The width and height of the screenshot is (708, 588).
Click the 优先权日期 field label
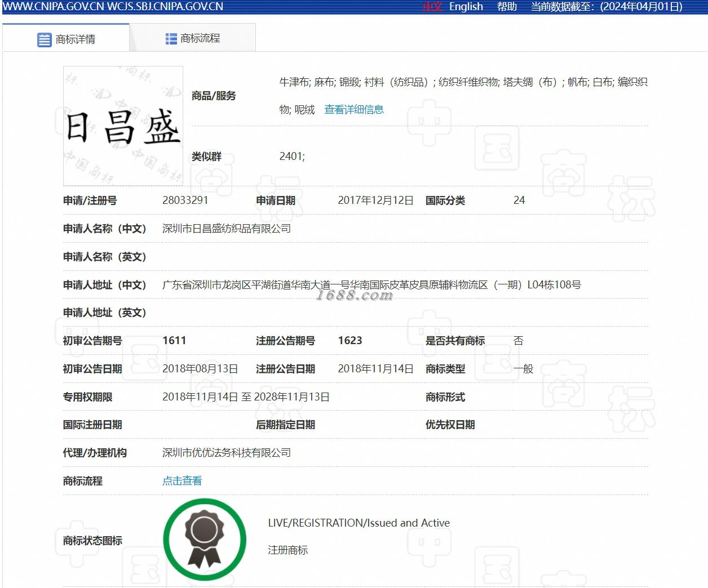coord(450,424)
